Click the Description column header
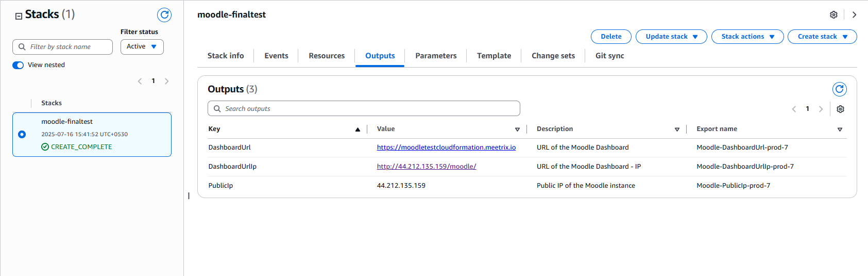Screen dimensions: 868x276 555,129
